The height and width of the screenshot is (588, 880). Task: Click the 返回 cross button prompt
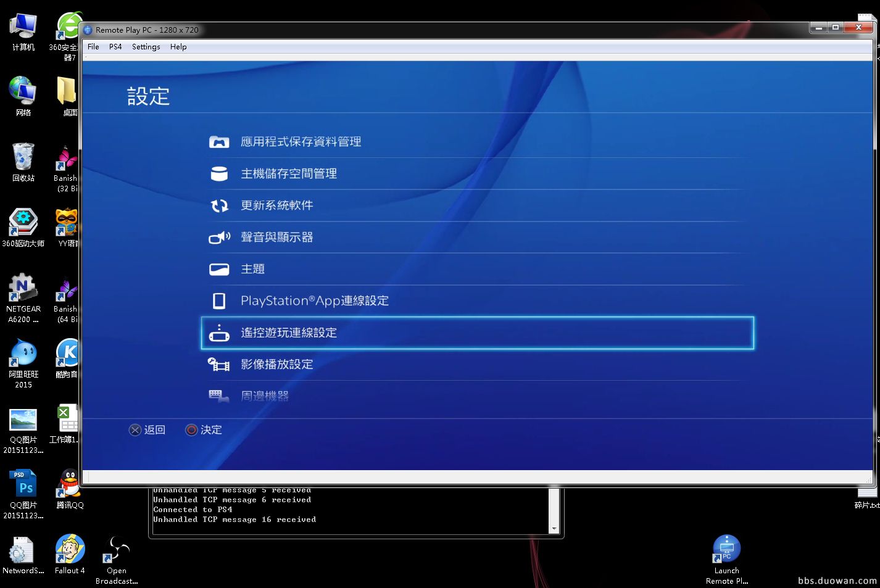pyautogui.click(x=147, y=430)
